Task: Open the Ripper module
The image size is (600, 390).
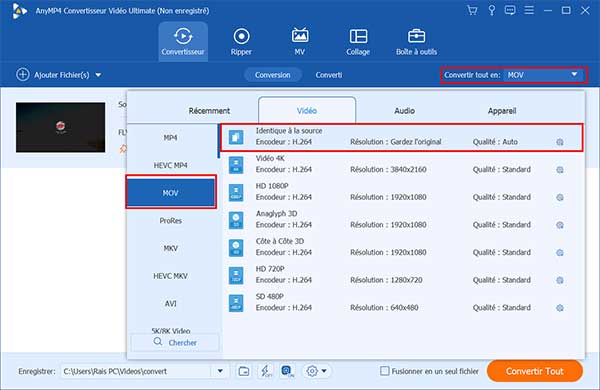Action: coord(241,41)
